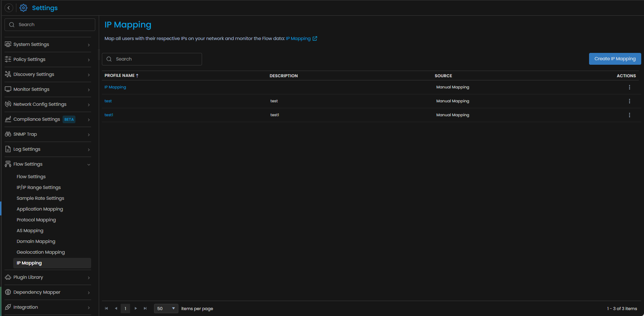Viewport: 644px width, 316px height.
Task: Click page number 1 button
Action: (x=125, y=308)
